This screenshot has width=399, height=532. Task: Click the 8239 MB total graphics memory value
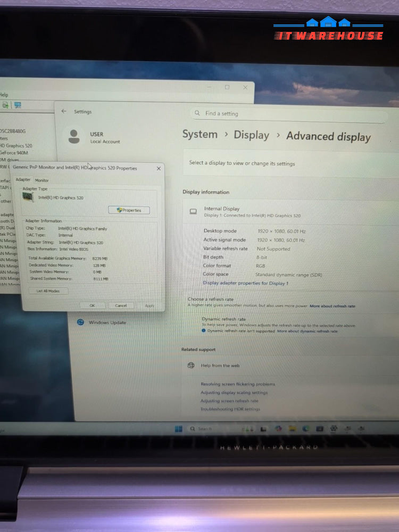point(100,259)
